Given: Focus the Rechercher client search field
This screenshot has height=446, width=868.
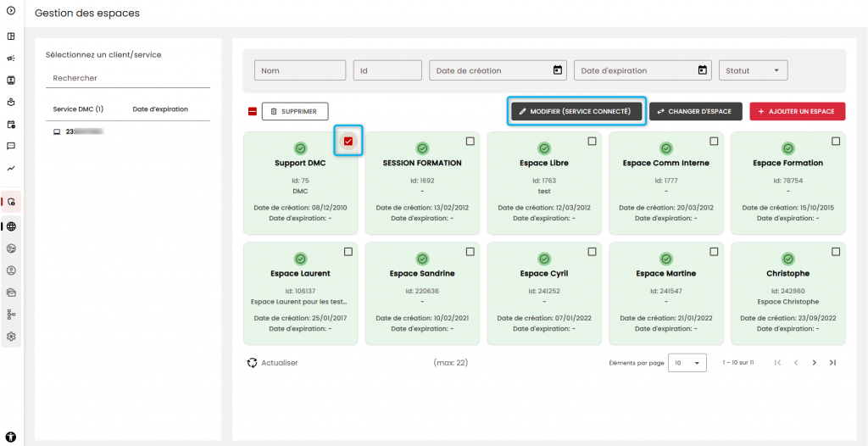Looking at the screenshot, I should (x=128, y=78).
